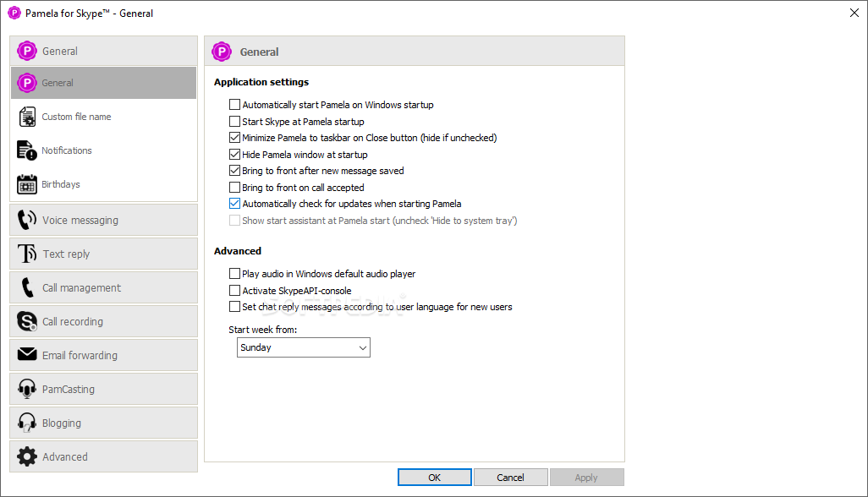The image size is (868, 497).
Task: Click the Cancel button
Action: point(510,477)
